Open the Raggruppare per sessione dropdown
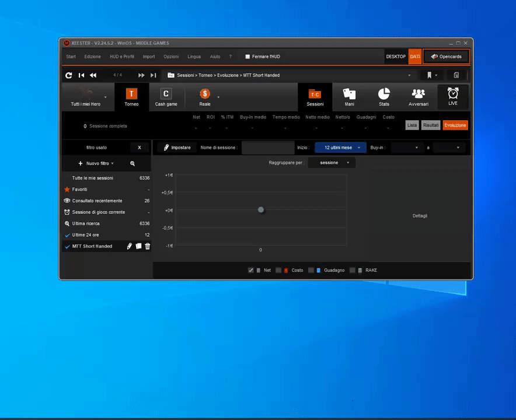The image size is (516, 420). tap(332, 163)
